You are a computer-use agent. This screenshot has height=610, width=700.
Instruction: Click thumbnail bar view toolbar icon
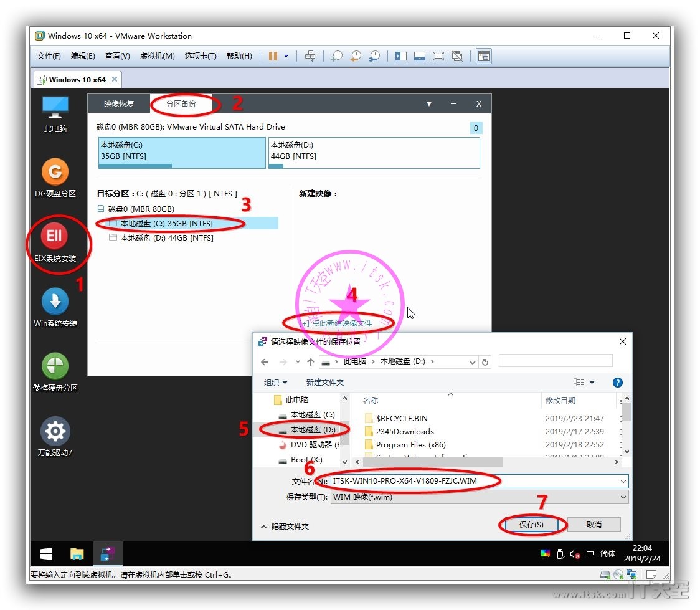click(420, 56)
